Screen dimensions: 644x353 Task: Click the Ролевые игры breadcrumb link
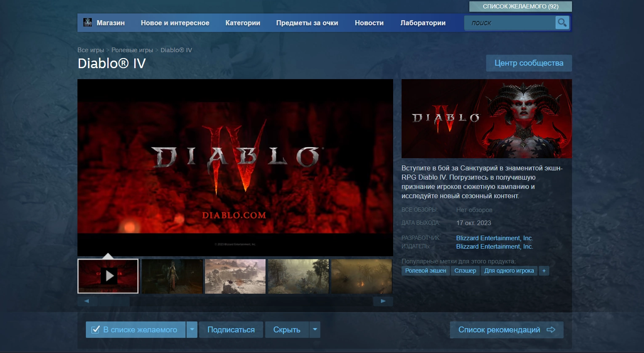(x=132, y=50)
